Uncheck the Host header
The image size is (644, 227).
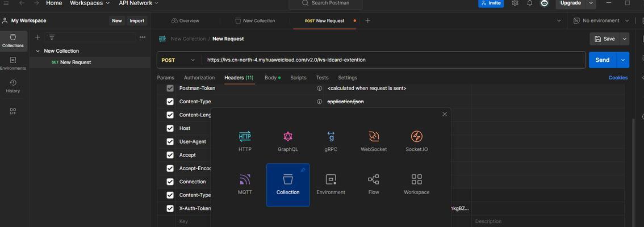(x=170, y=128)
